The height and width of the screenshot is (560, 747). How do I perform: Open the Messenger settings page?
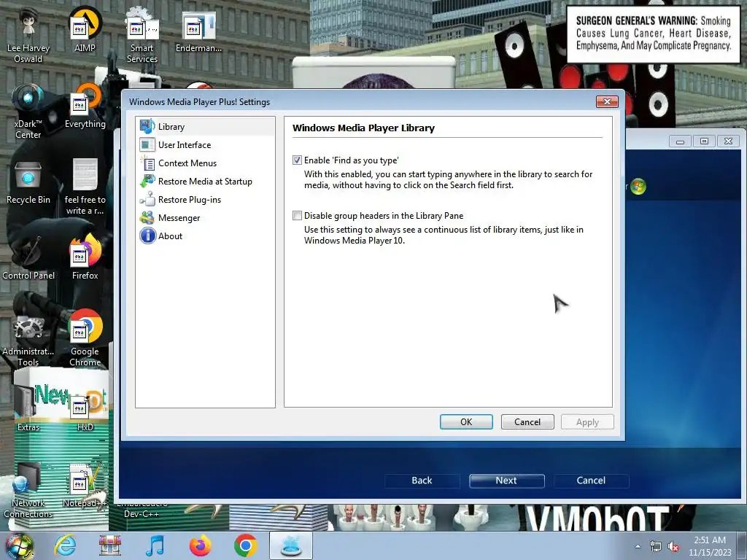tap(205, 217)
